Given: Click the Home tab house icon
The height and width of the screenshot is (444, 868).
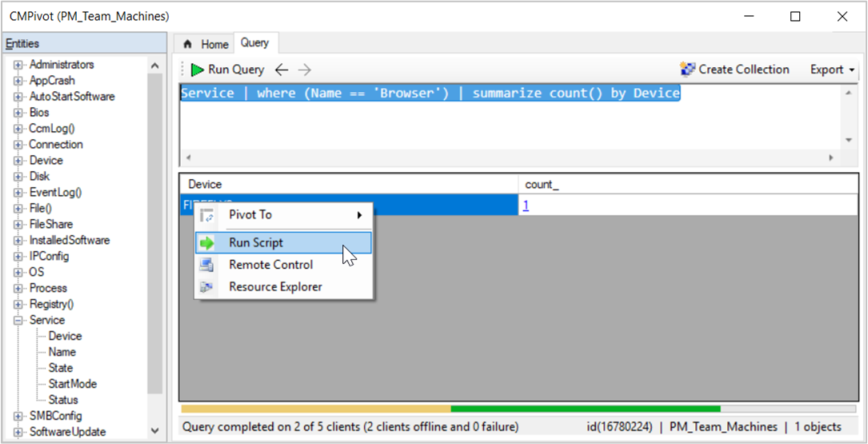Looking at the screenshot, I should click(x=187, y=44).
